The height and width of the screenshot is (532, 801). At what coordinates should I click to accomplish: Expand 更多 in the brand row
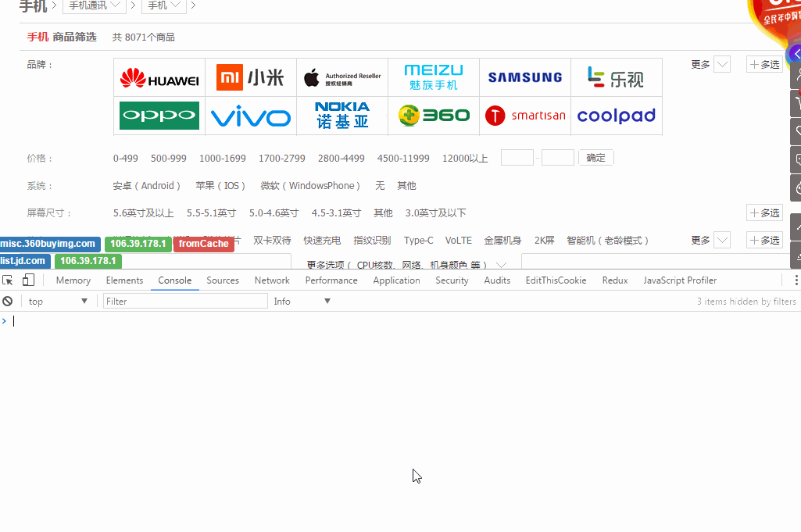(710, 65)
